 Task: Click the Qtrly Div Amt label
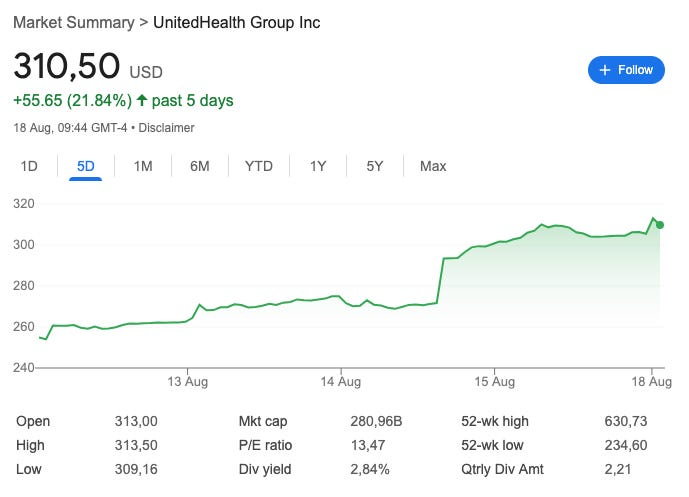[x=502, y=469]
